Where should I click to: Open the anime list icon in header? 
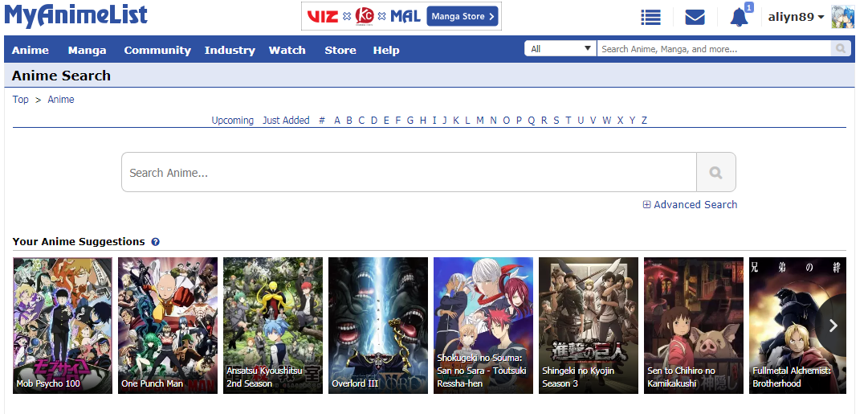point(650,17)
